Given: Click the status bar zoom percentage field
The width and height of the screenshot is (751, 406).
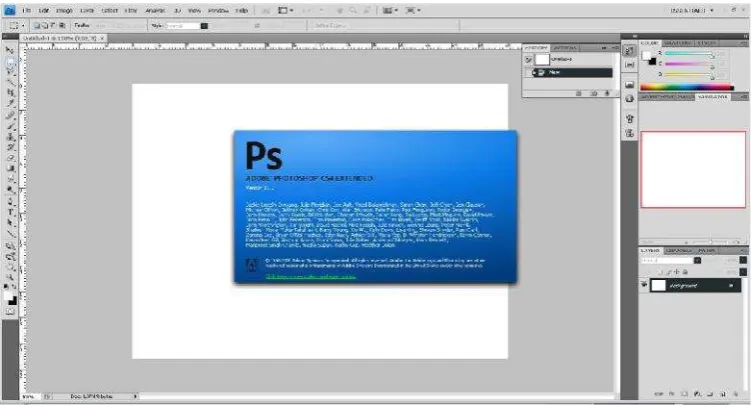Looking at the screenshot, I should click(30, 396).
